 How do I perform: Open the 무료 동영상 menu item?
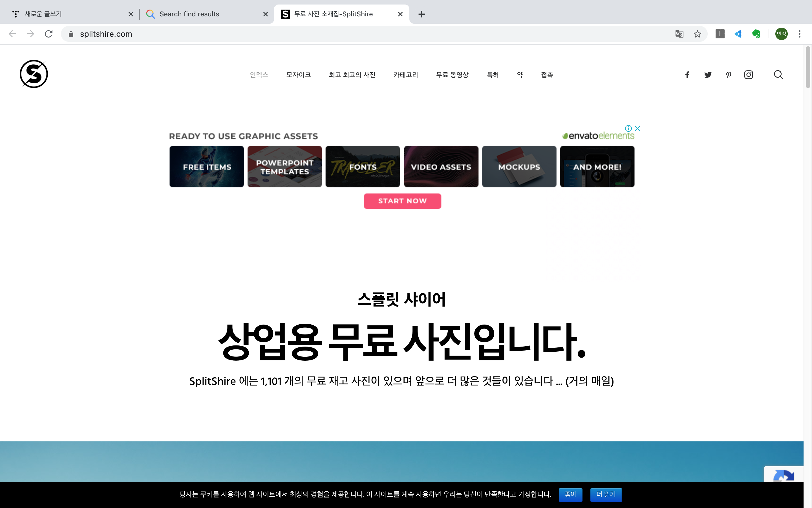point(452,75)
